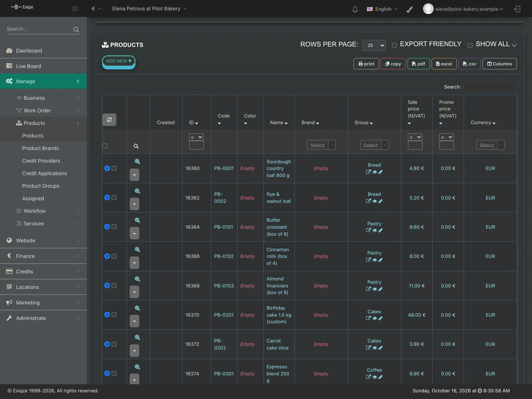This screenshot has height=399, width=532.
Task: Open the Rows Per Page dropdown
Action: pyautogui.click(x=374, y=45)
